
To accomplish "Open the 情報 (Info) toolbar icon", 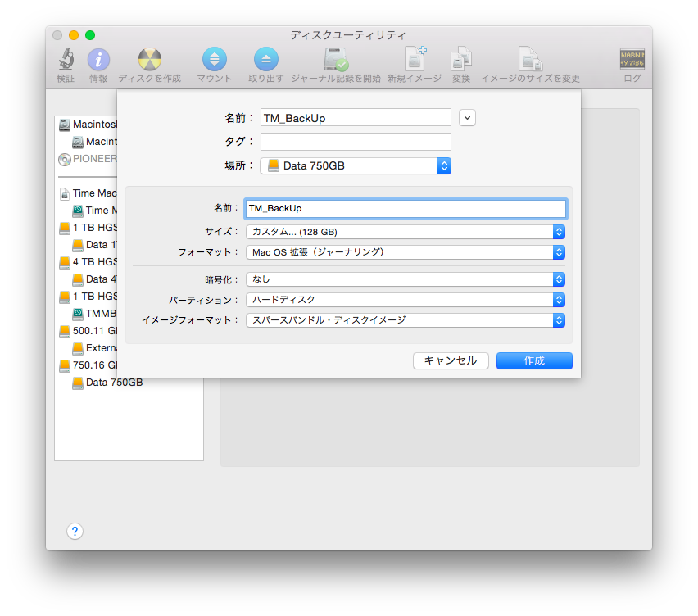I will coord(98,59).
